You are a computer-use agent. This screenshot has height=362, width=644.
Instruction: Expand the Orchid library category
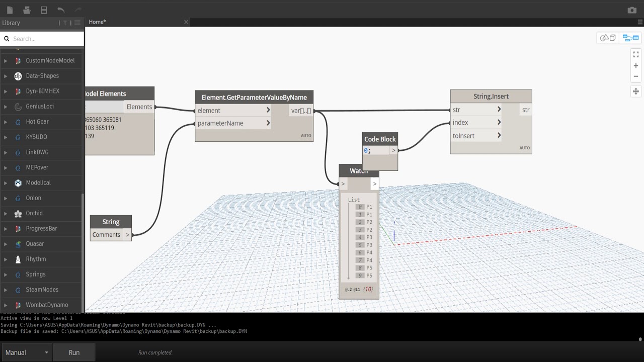coord(6,214)
